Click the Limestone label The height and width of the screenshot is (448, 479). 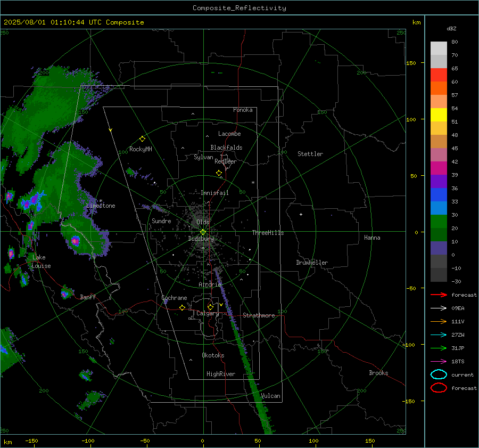click(x=101, y=206)
